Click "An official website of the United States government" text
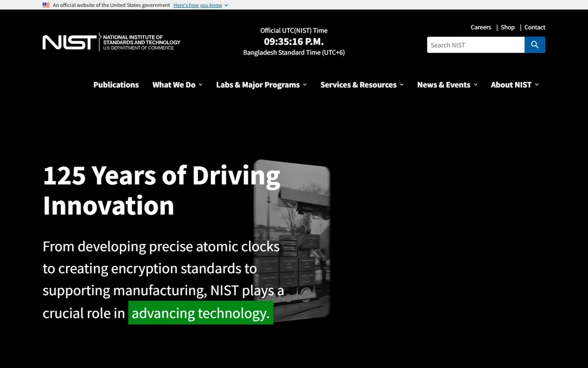 click(111, 5)
